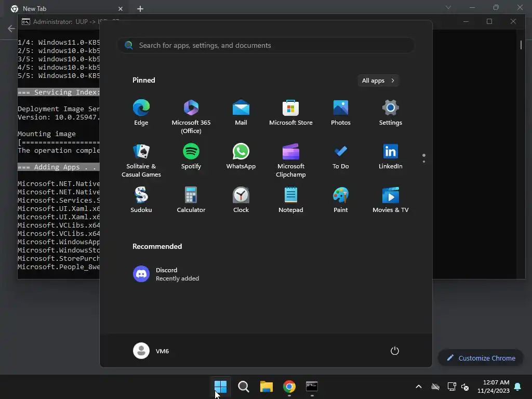
Task: Open the Photos app
Action: (341, 113)
